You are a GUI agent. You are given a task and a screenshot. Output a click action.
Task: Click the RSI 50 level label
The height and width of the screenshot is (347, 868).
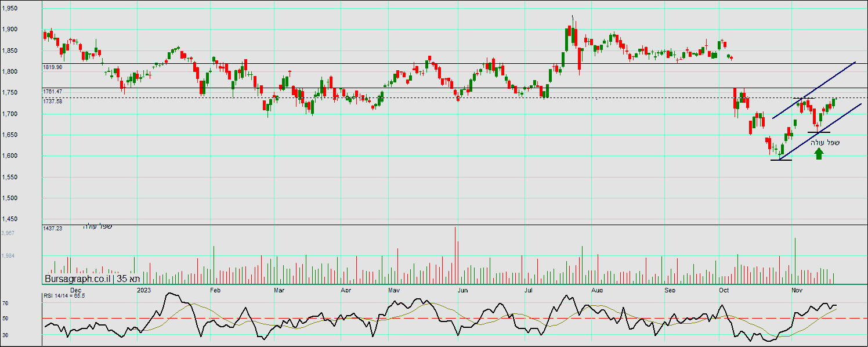pos(5,319)
